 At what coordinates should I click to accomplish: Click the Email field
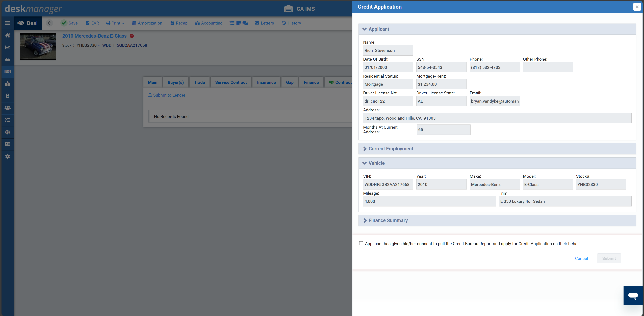(x=495, y=101)
